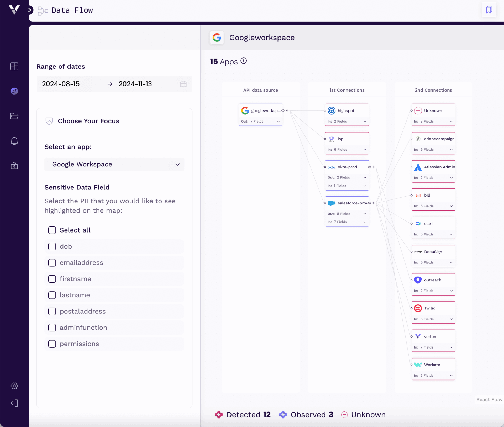Open the Google Workspace app dropdown
Screen dimensions: 504x427
(x=114, y=164)
